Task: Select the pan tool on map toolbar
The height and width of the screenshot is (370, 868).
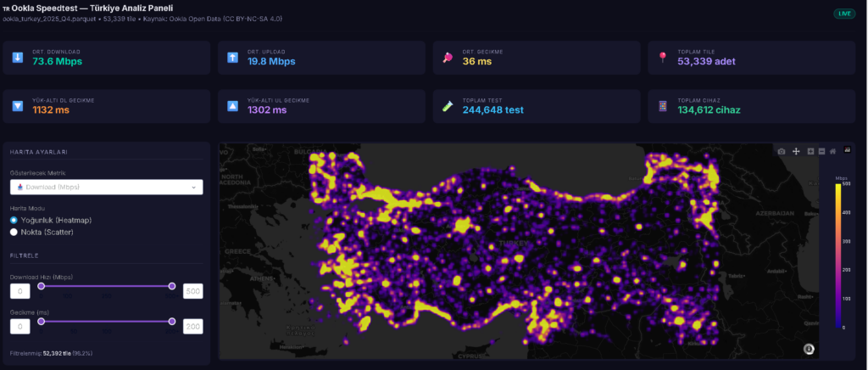Action: pyautogui.click(x=796, y=151)
